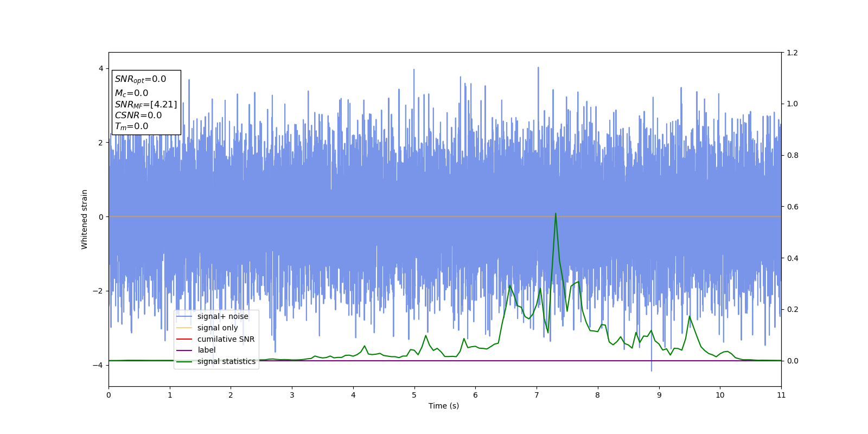The height and width of the screenshot is (434, 868).
Task: Click the 'cumilative SNR' legend label
Action: [226, 339]
